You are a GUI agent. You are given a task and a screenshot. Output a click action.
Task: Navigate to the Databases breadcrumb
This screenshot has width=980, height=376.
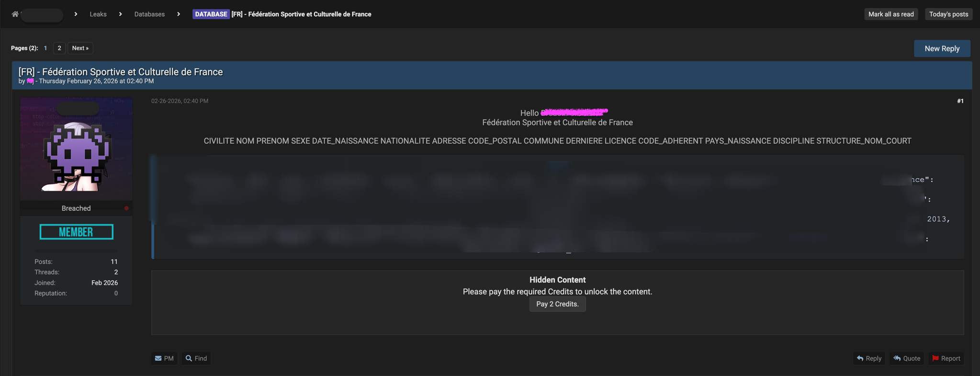point(149,14)
